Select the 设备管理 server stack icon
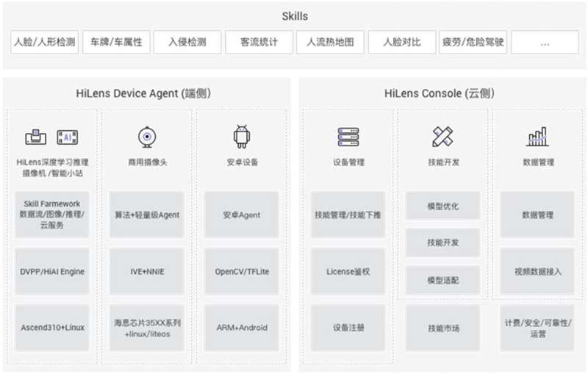 (x=348, y=137)
